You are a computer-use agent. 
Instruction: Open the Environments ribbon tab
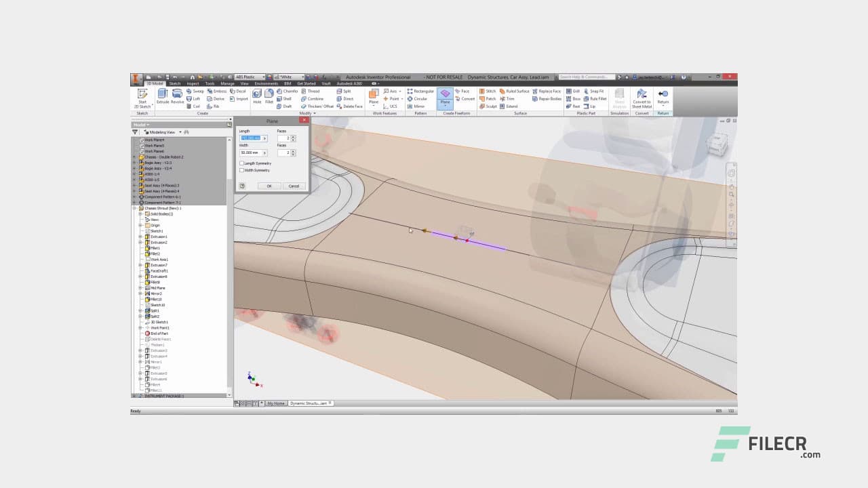click(x=265, y=83)
